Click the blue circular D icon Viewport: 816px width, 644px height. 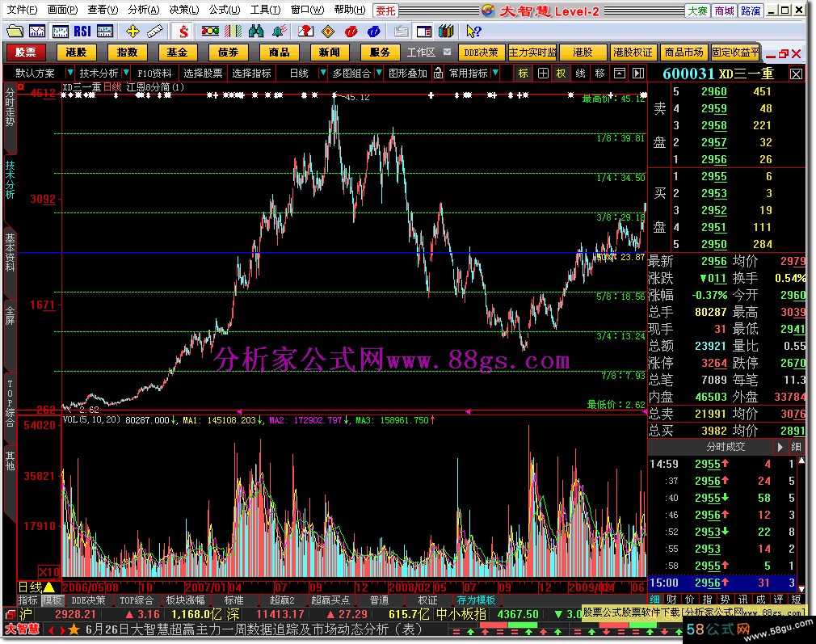(374, 32)
